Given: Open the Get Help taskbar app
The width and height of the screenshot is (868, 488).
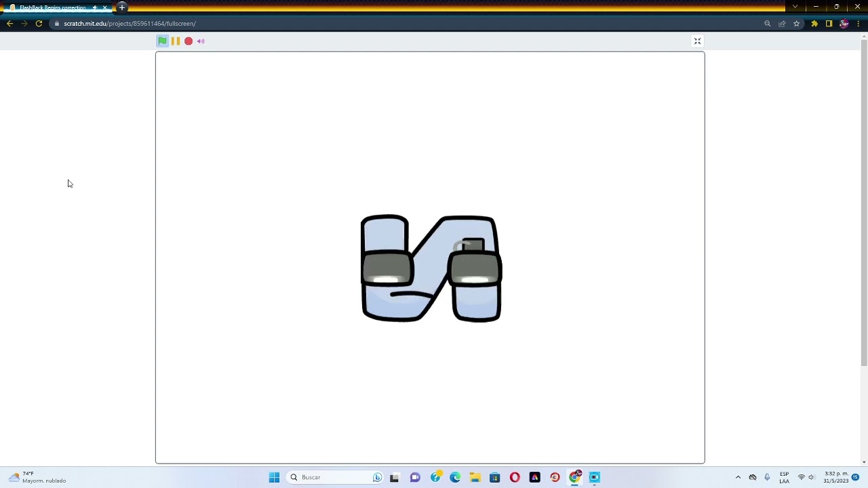Looking at the screenshot, I should tap(435, 477).
